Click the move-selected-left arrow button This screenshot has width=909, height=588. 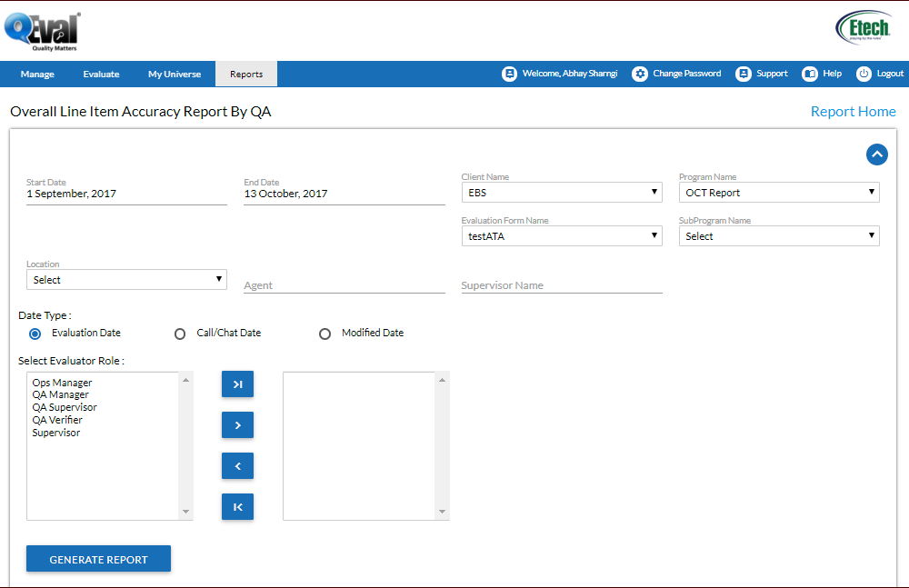pyautogui.click(x=237, y=466)
